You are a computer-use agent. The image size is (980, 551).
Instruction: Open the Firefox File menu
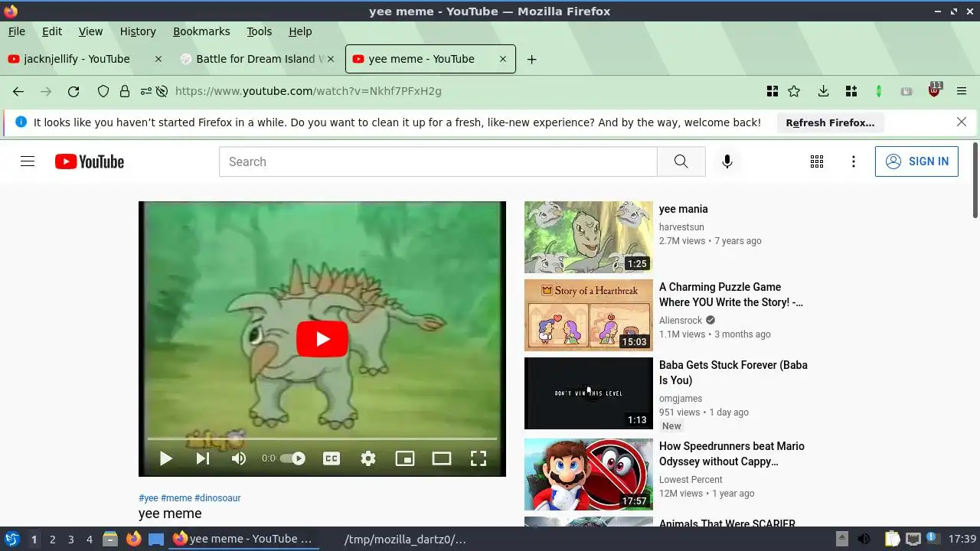click(x=16, y=31)
